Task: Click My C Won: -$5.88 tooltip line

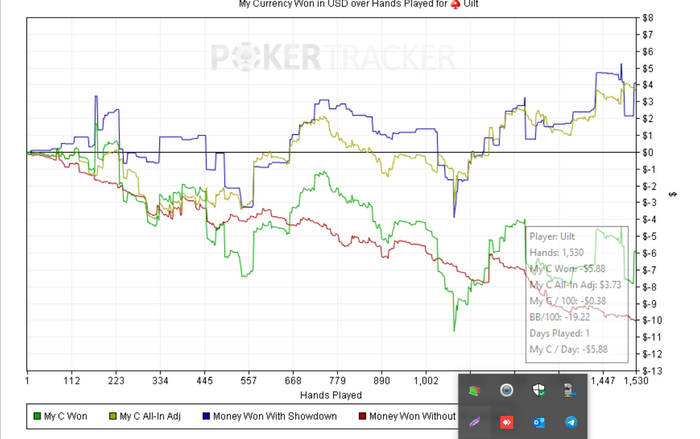Action: point(567,269)
